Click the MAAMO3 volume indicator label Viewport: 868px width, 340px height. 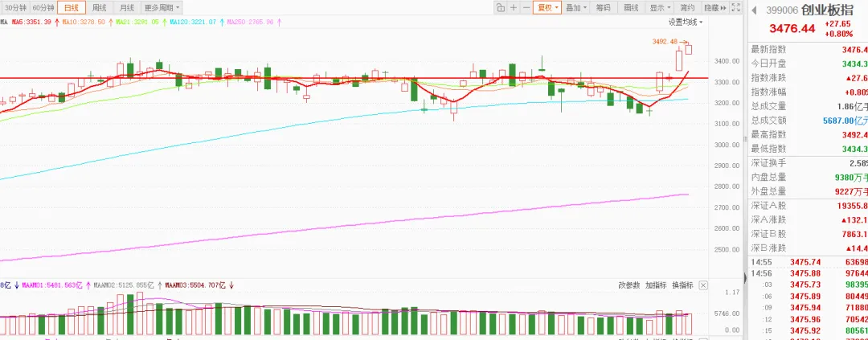(195, 285)
